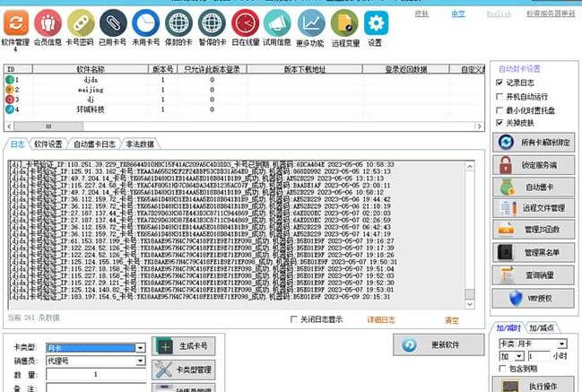Click the 版本下载地址 column header
This screenshot has height=392, width=582.
(304, 69)
